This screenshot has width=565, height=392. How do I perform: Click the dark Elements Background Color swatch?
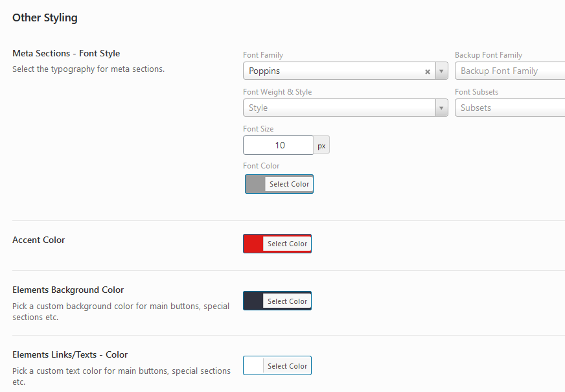point(253,301)
